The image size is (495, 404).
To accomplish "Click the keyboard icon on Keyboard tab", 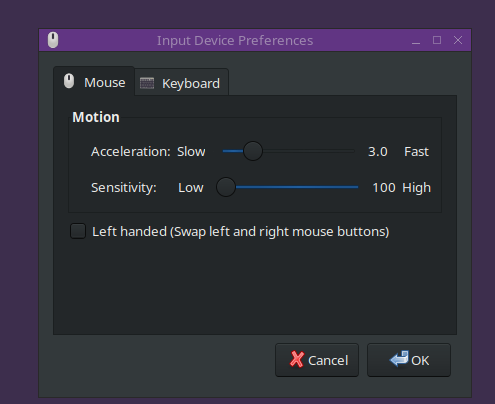I will [x=147, y=83].
